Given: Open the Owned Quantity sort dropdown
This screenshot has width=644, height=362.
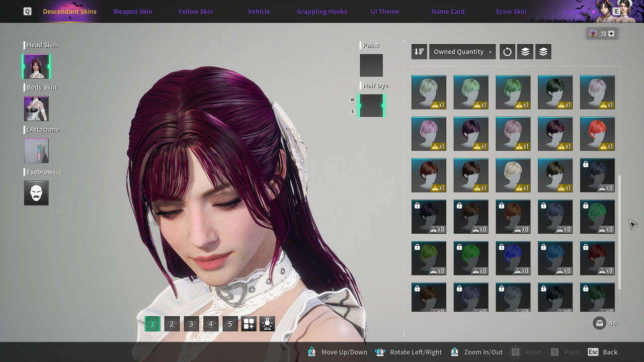Looking at the screenshot, I should 462,52.
